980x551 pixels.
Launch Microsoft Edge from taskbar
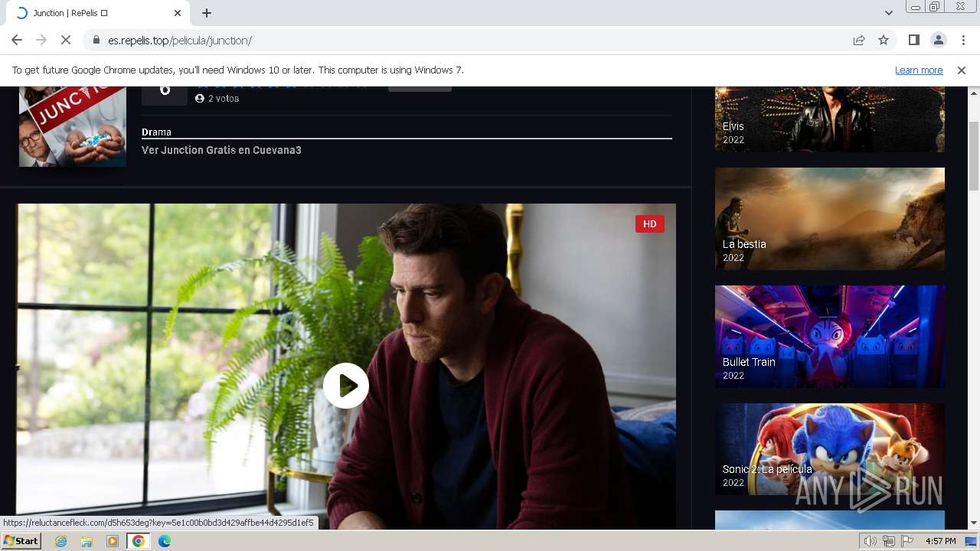tap(164, 541)
